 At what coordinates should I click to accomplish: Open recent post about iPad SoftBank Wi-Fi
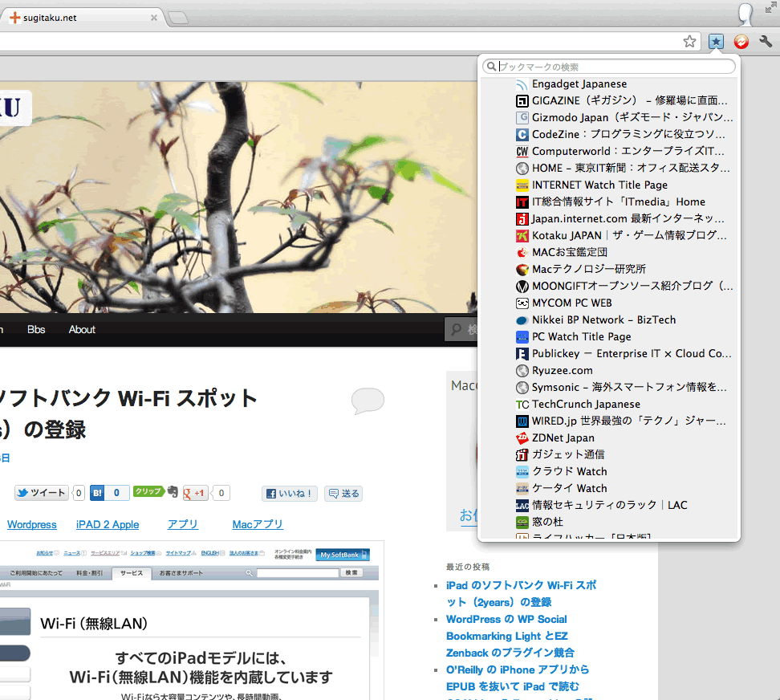pyautogui.click(x=521, y=594)
